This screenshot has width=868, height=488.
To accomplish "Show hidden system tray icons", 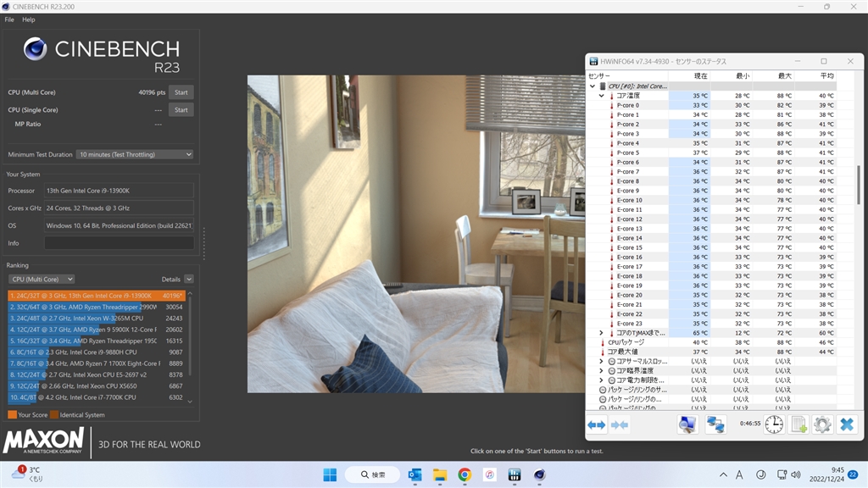I will (723, 474).
